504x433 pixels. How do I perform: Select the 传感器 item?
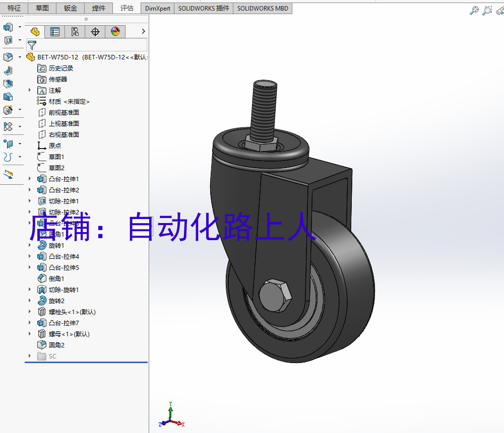point(58,80)
